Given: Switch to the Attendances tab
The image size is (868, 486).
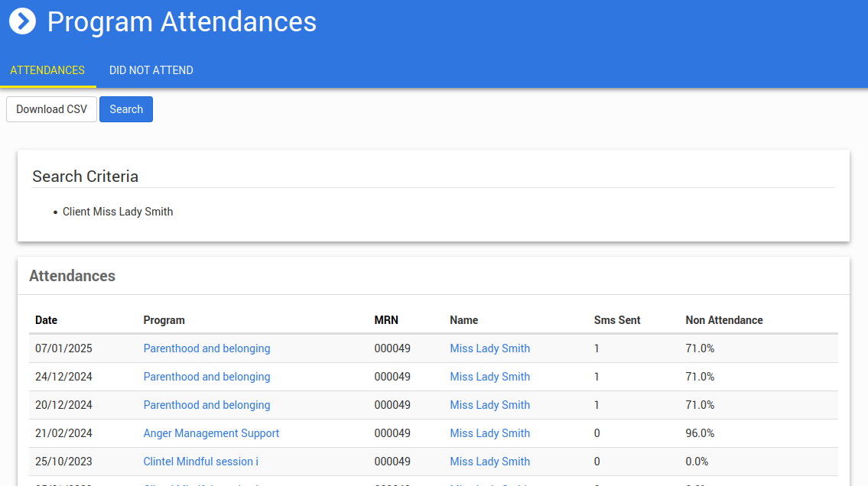Looking at the screenshot, I should (x=47, y=70).
